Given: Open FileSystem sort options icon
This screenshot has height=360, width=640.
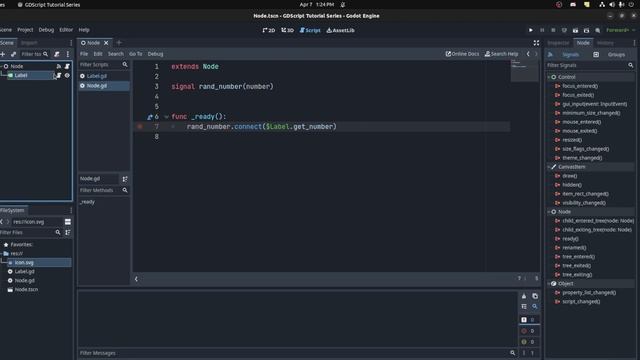Looking at the screenshot, I should pos(68,232).
